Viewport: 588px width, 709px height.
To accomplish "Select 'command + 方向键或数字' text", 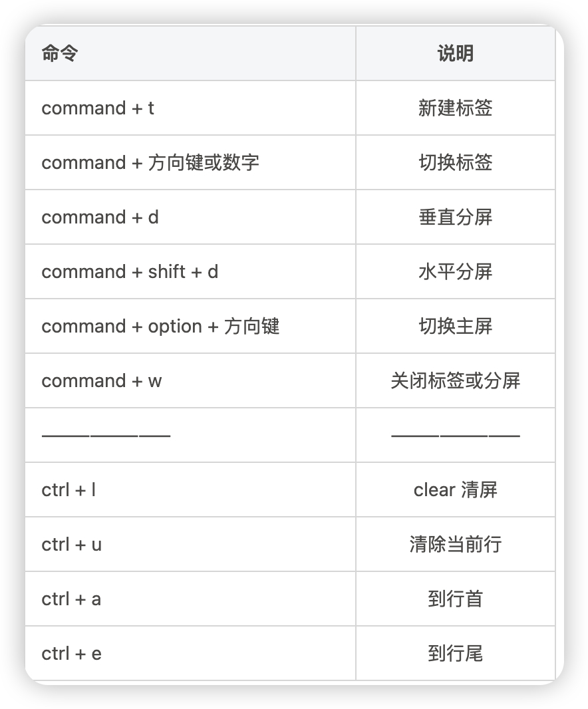I will (x=150, y=163).
